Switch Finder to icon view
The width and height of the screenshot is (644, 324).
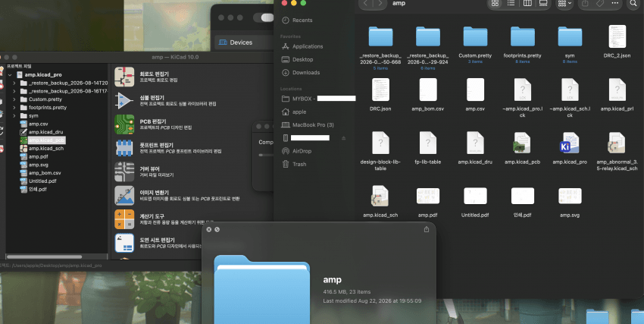(x=495, y=3)
